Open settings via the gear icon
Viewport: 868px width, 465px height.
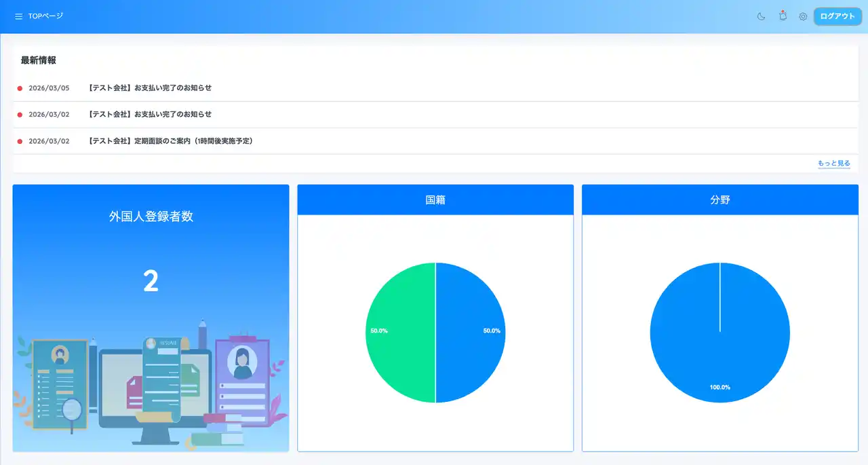point(803,16)
